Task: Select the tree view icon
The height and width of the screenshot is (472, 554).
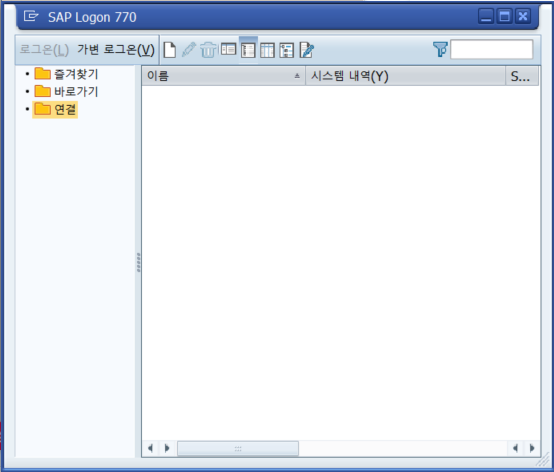Action: click(x=287, y=50)
